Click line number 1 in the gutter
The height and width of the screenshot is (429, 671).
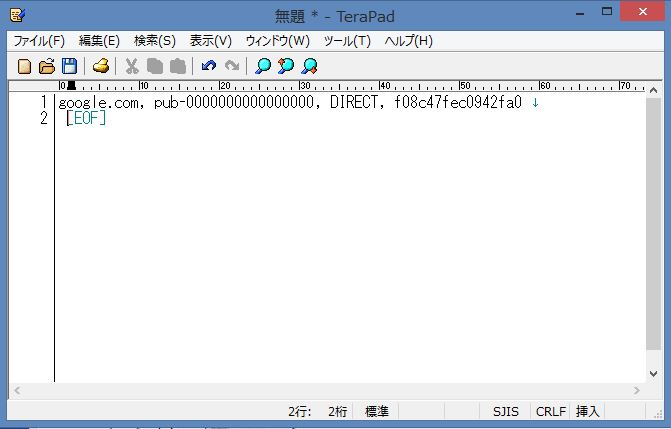(x=44, y=103)
